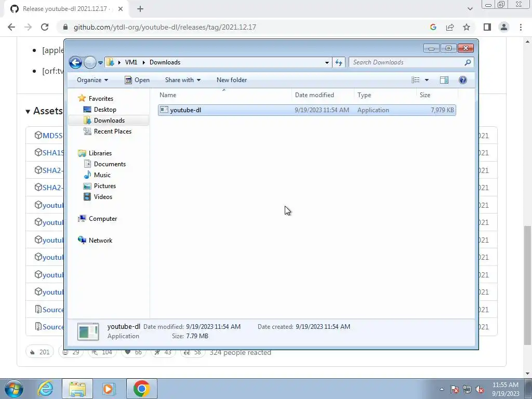This screenshot has width=532, height=399.
Task: Click the youtube-dl application file icon
Action: (x=164, y=110)
